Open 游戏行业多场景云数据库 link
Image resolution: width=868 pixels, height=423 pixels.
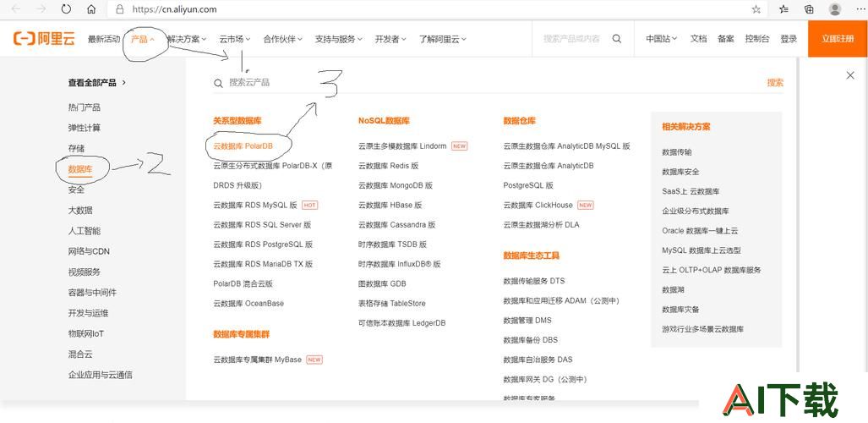point(703,329)
